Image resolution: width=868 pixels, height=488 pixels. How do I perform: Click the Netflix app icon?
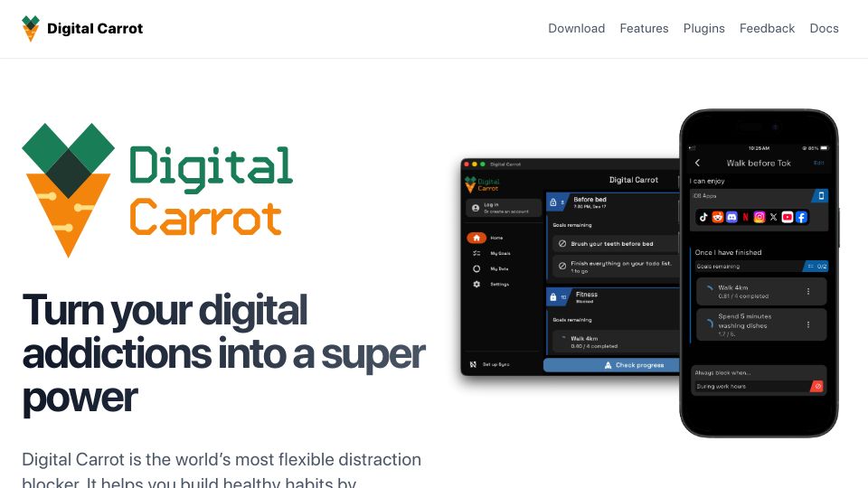tap(745, 218)
